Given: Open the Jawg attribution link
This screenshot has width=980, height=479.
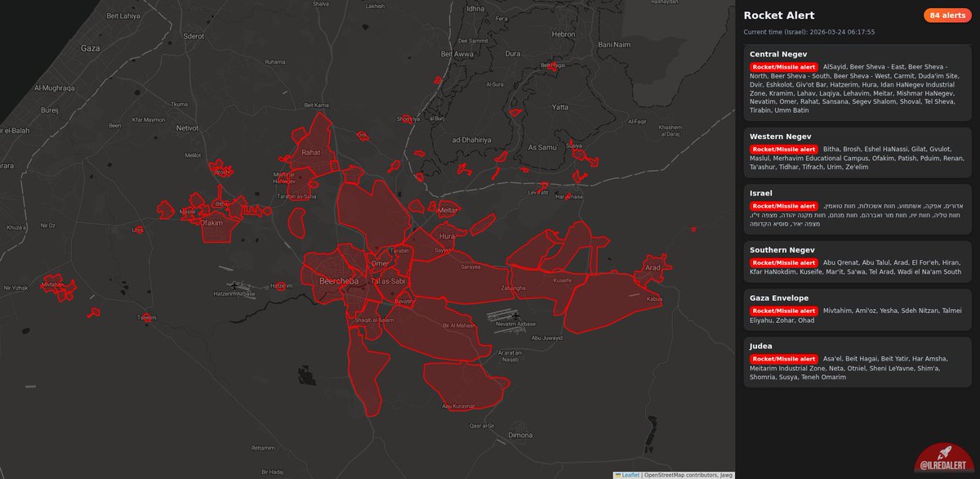Looking at the screenshot, I should coord(726,475).
